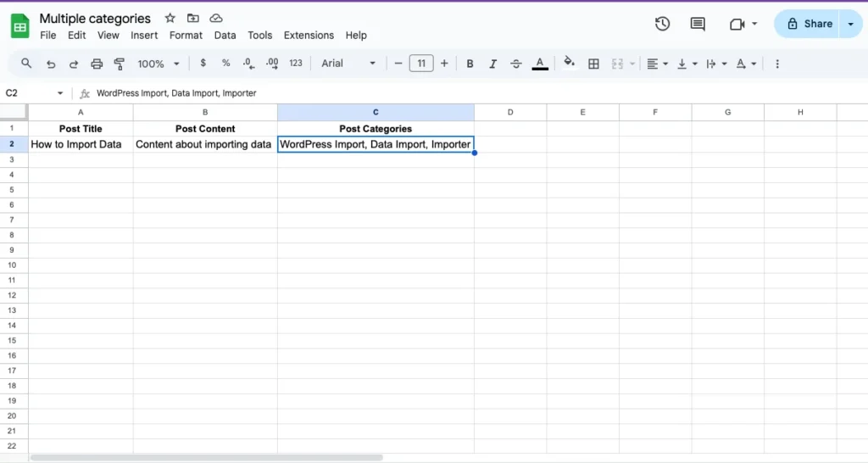Open the Extensions menu

point(309,36)
